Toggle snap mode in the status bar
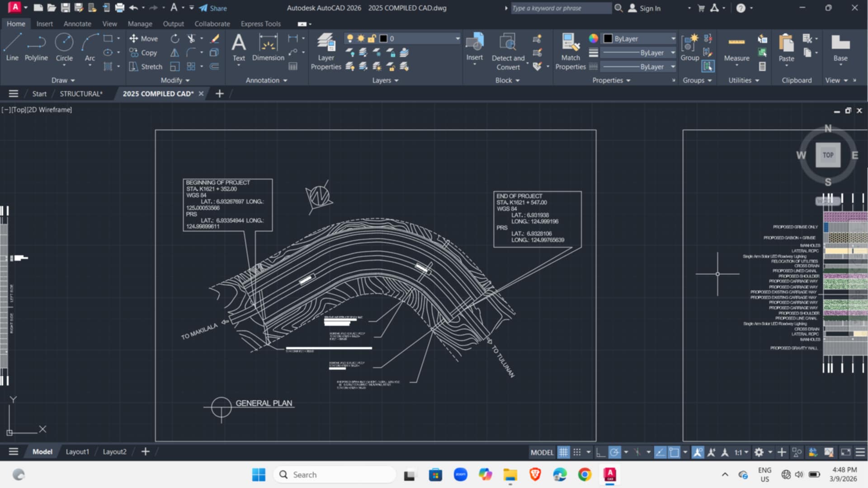The width and height of the screenshot is (868, 488). pos(577,452)
